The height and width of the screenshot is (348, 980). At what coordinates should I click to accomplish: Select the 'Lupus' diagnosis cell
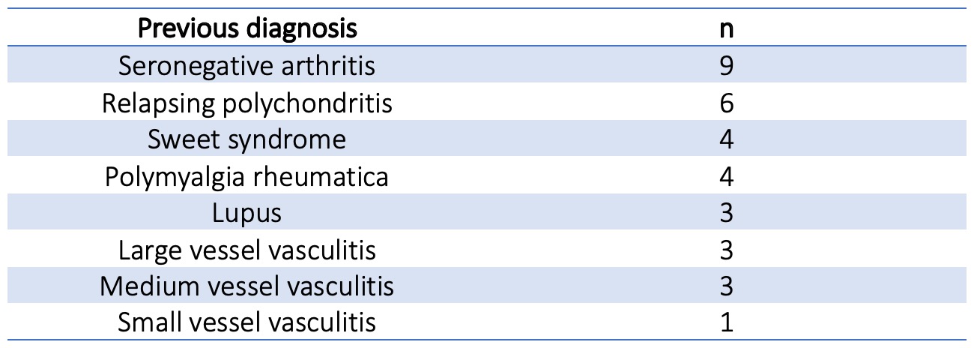point(246,213)
